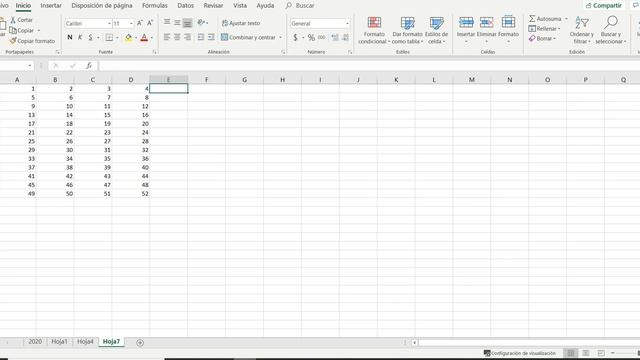Click the Eliminar cells icon

[487, 22]
